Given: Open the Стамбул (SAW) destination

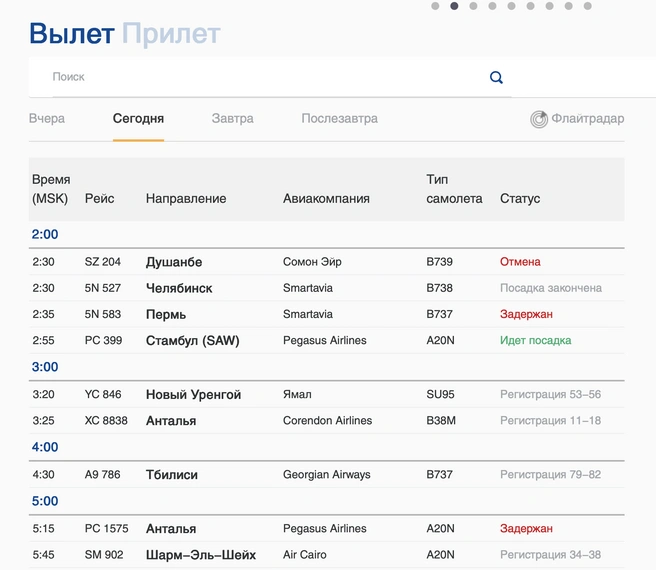Looking at the screenshot, I should [192, 341].
